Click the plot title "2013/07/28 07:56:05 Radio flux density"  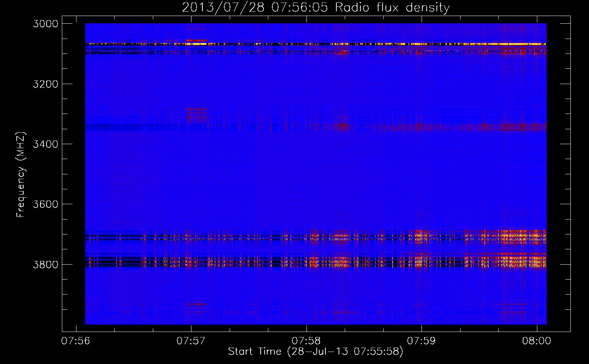click(316, 8)
